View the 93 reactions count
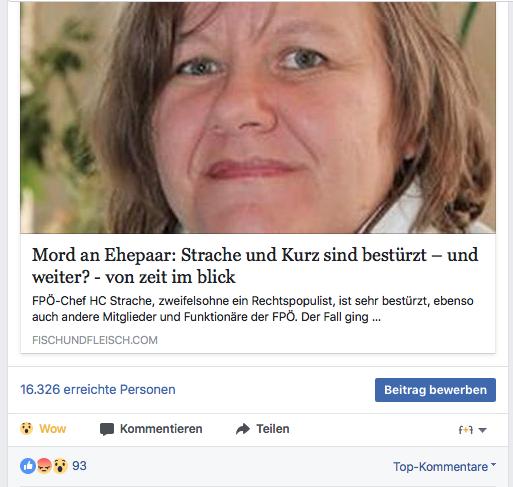 tap(79, 466)
